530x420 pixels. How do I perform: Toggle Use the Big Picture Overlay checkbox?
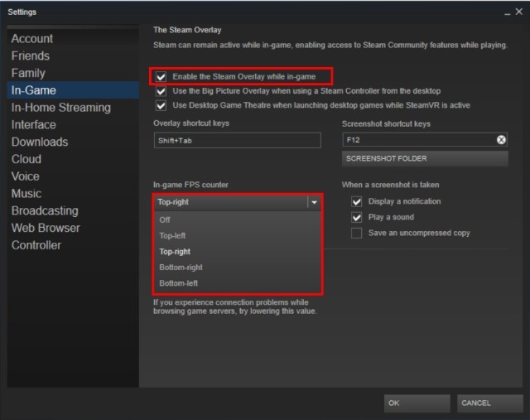(161, 91)
